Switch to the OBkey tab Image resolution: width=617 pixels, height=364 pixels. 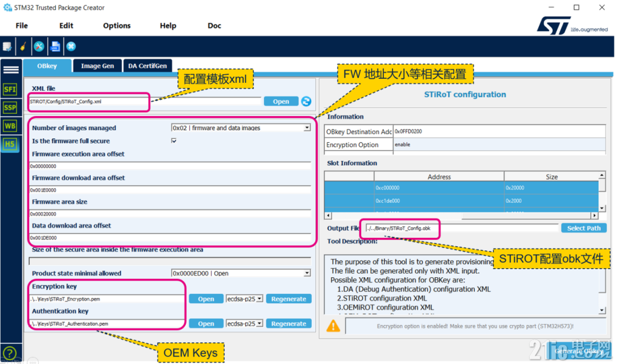click(47, 66)
